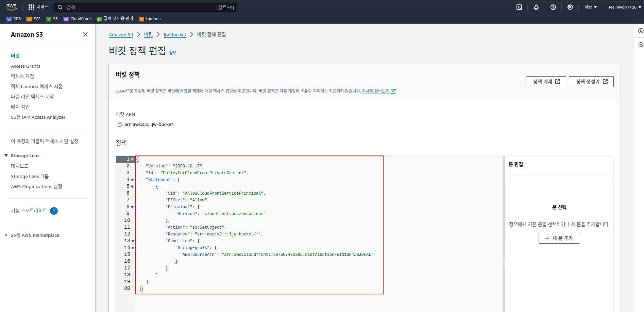Open billing and cost management shortcut
Screen dimensions: 644x312
pyautogui.click(x=115, y=19)
